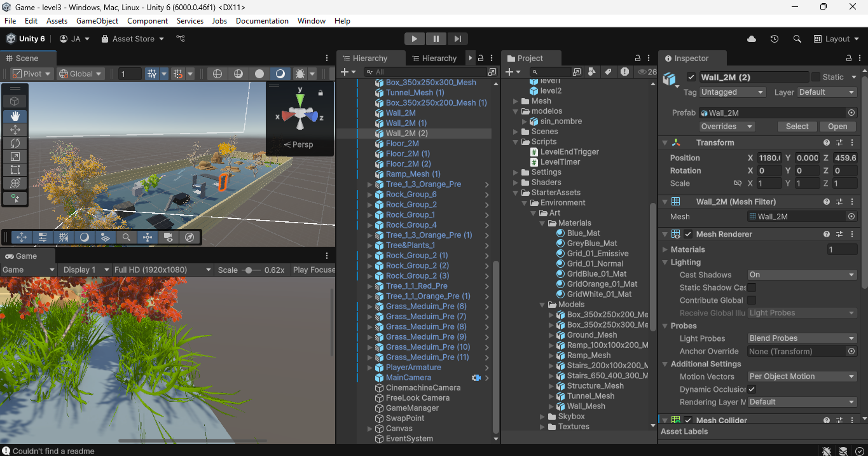This screenshot has height=456, width=868.
Task: Click the prefab Open button
Action: tap(837, 127)
